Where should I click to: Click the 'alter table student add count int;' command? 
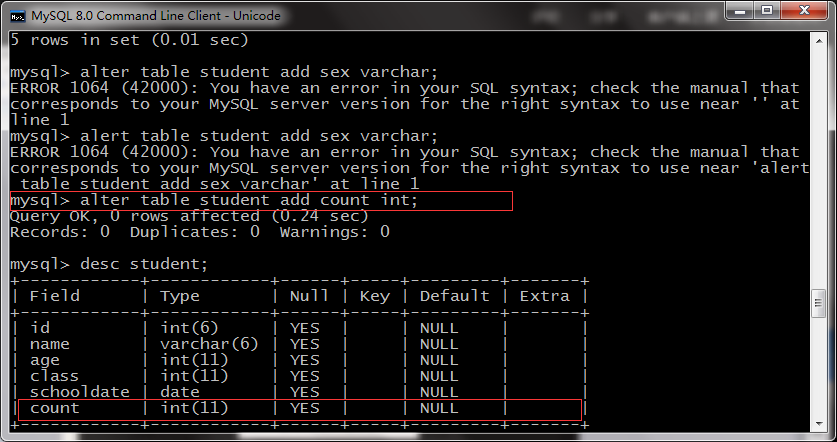249,200
